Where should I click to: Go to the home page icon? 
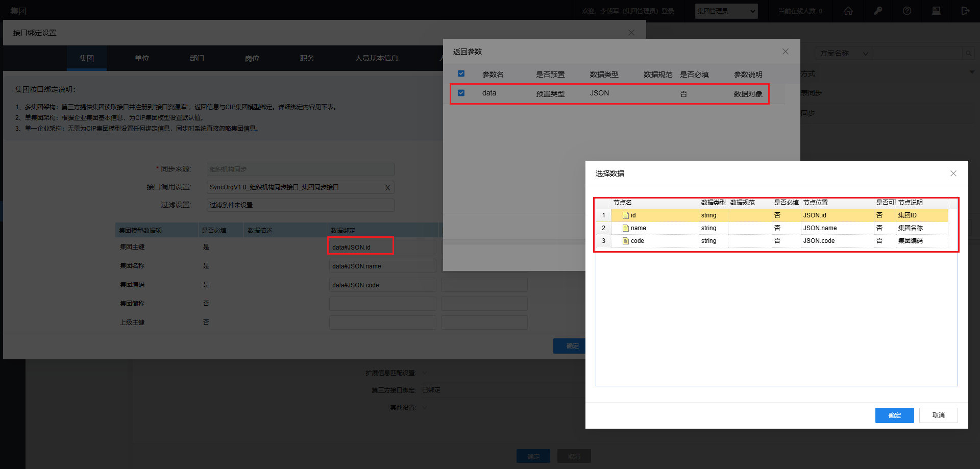click(848, 11)
